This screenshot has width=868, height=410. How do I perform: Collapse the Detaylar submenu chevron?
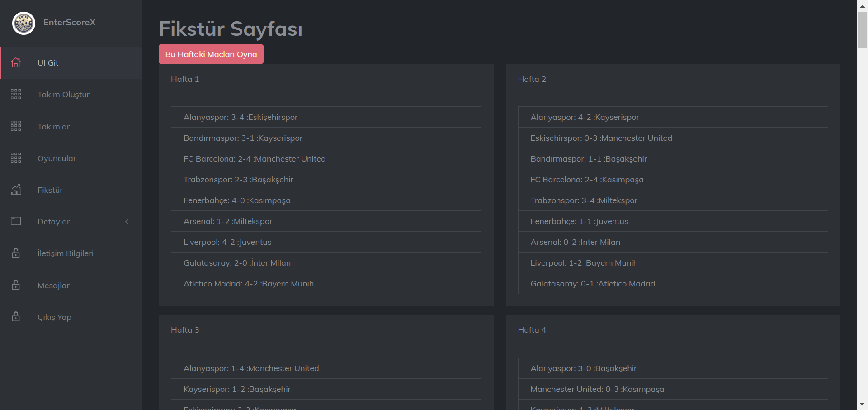click(x=127, y=222)
